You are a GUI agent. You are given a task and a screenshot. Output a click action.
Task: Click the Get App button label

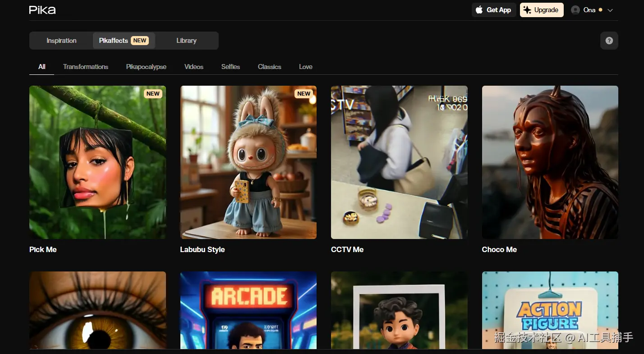click(499, 10)
